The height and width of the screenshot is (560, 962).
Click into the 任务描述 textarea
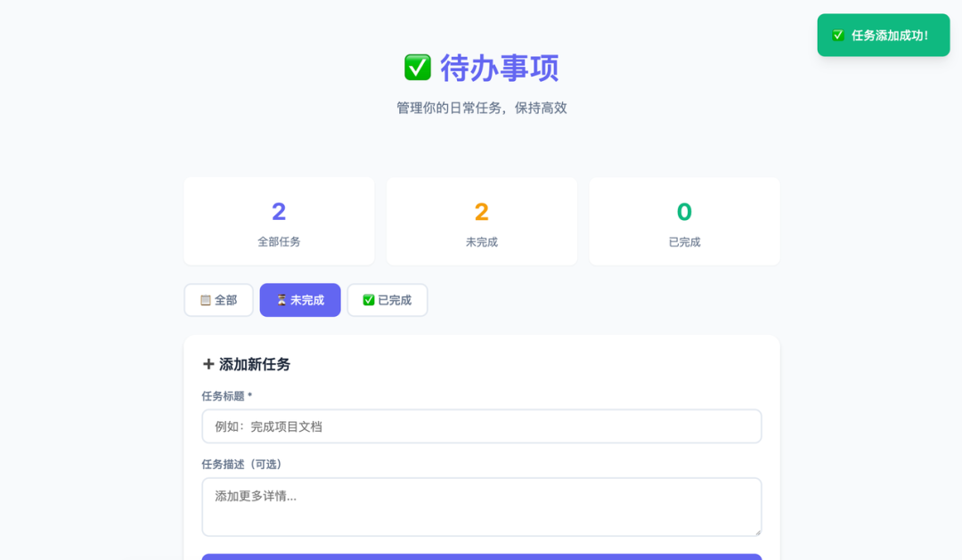(482, 507)
